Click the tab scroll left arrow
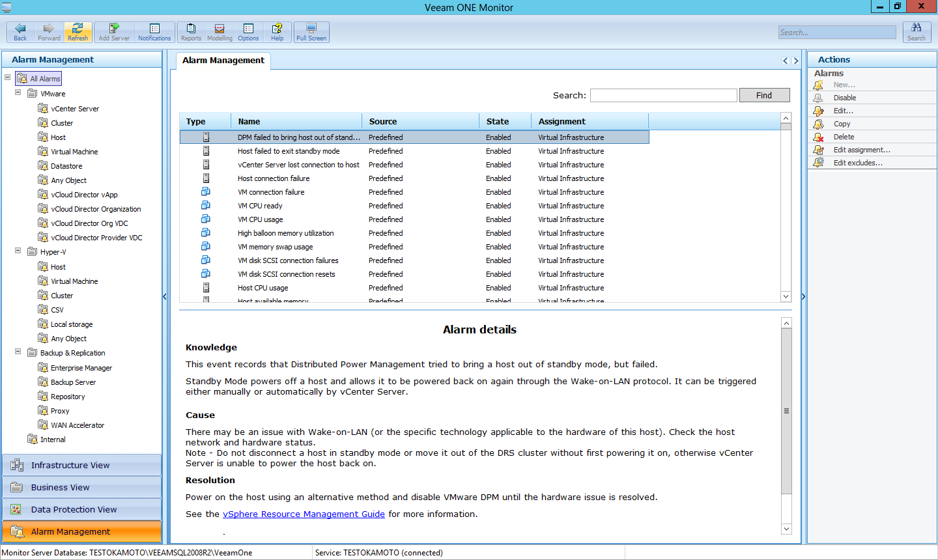Image resolution: width=938 pixels, height=560 pixels. coord(785,61)
